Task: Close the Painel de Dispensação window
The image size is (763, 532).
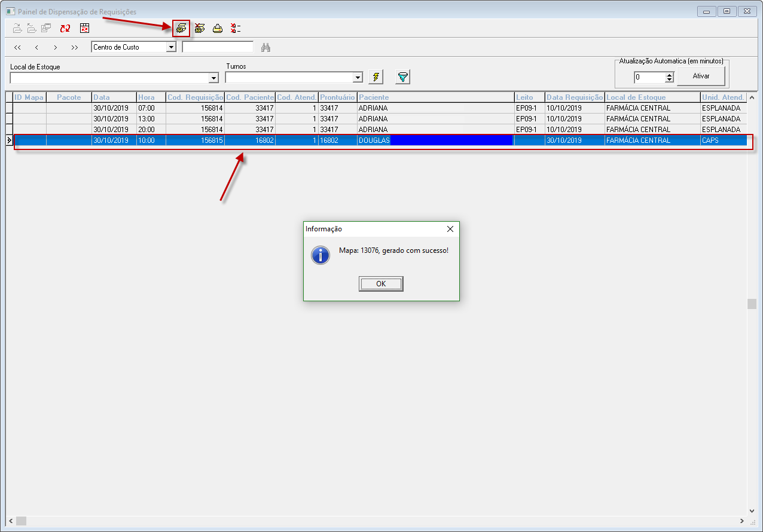Action: (747, 11)
